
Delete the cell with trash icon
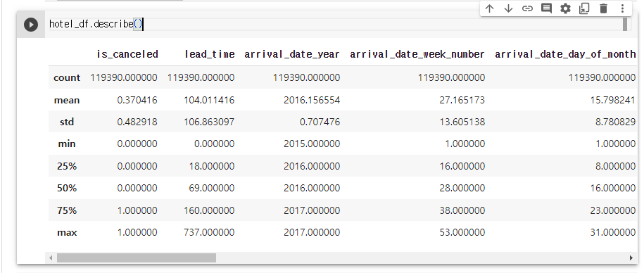point(603,8)
